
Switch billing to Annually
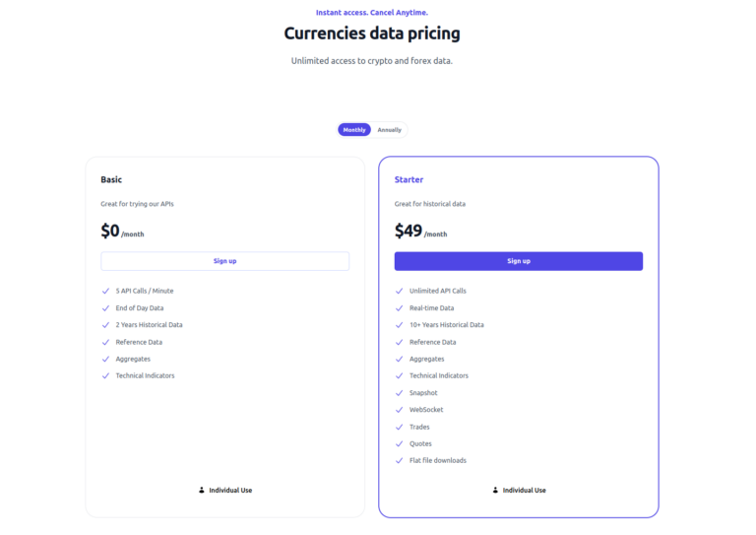[390, 130]
